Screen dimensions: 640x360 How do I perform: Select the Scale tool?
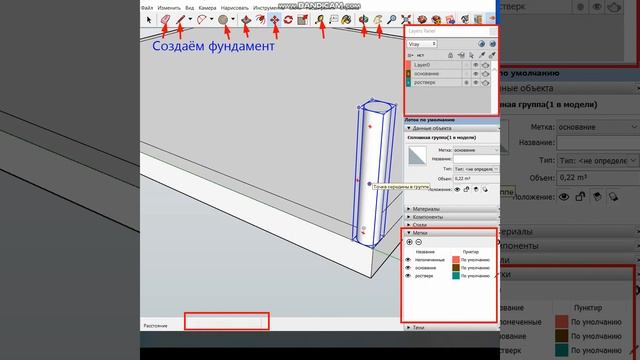tap(302, 19)
